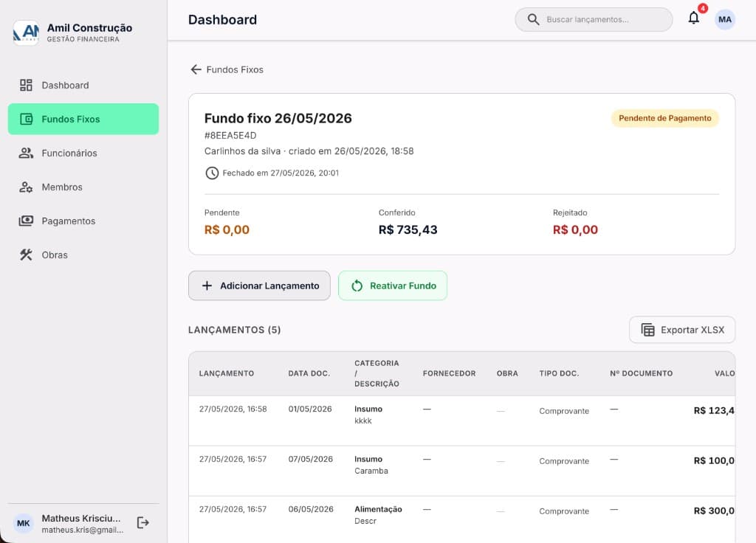Click the DATA DOC. column header
This screenshot has height=543, width=756.
point(309,373)
